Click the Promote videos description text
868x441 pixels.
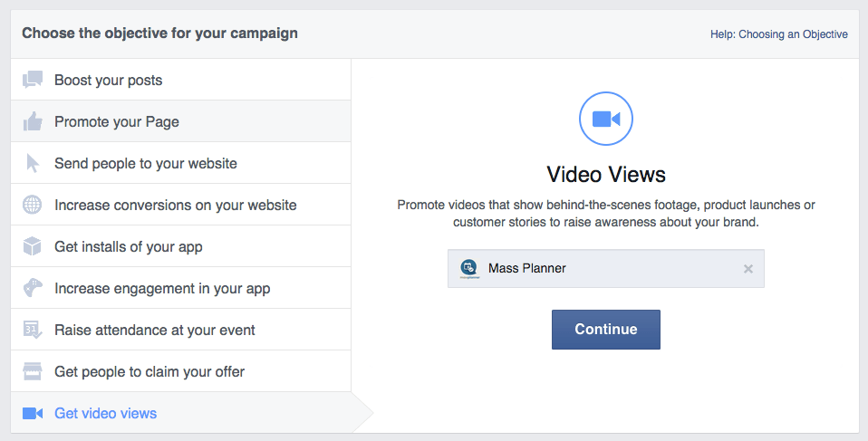tap(605, 214)
